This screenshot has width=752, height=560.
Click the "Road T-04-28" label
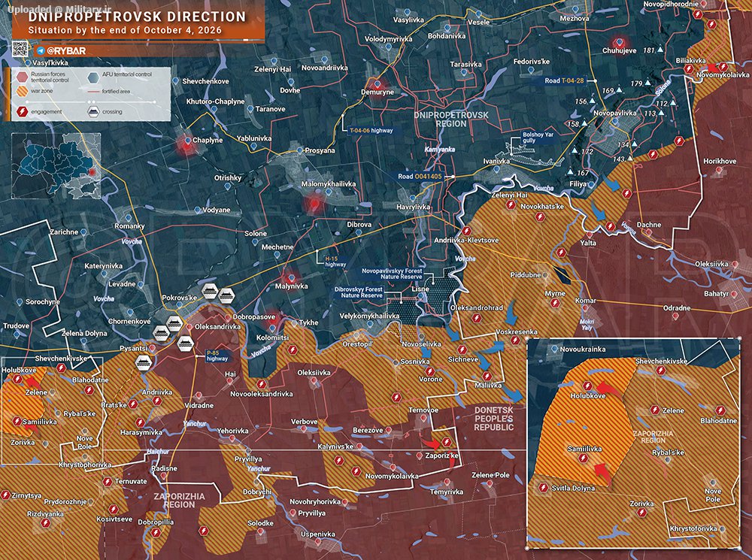tap(564, 80)
